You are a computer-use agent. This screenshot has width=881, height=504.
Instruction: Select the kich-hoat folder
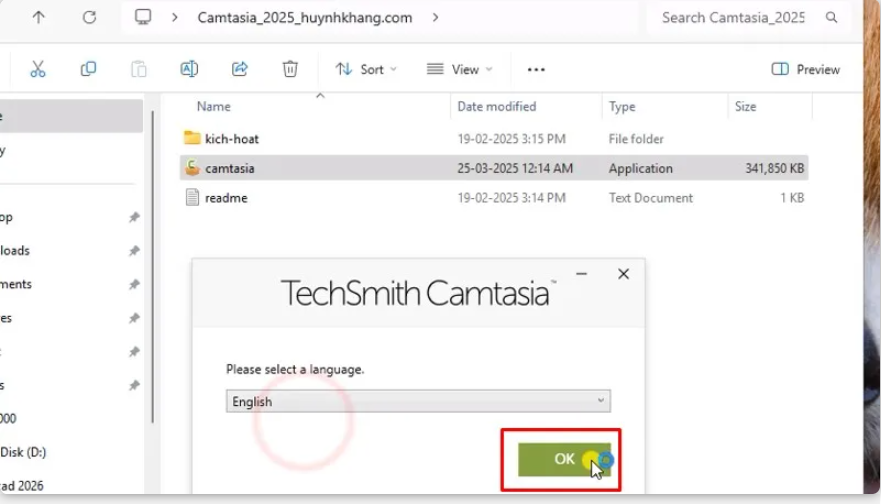tap(232, 139)
